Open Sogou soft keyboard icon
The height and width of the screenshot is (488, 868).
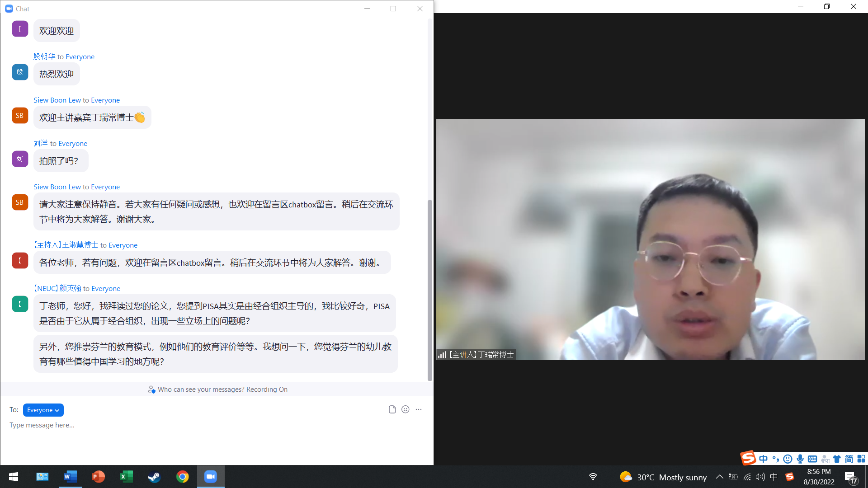812,459
